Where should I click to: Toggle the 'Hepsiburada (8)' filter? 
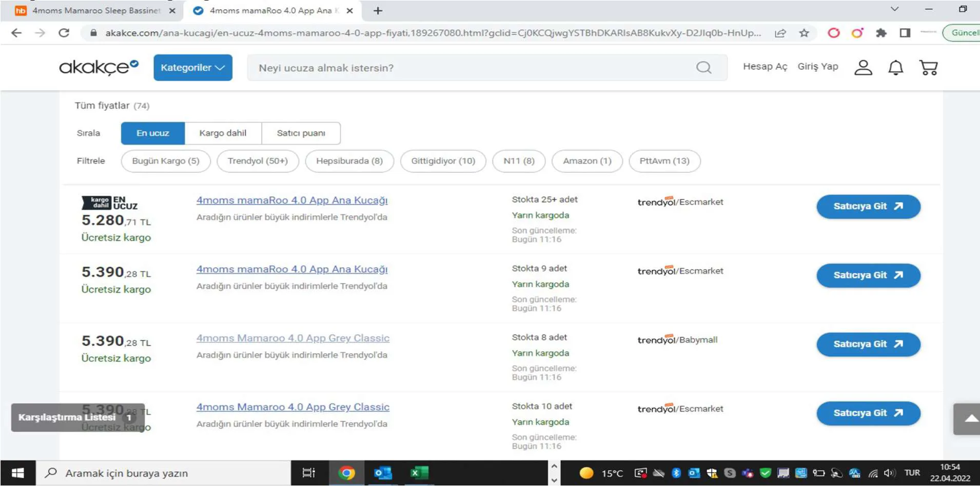pyautogui.click(x=349, y=161)
